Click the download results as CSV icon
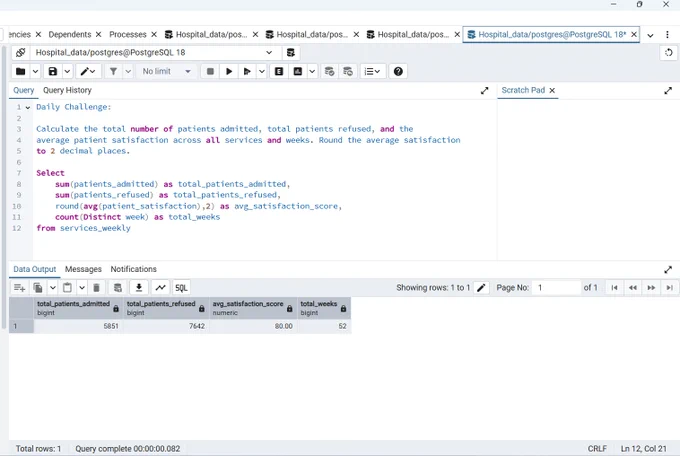 (139, 288)
